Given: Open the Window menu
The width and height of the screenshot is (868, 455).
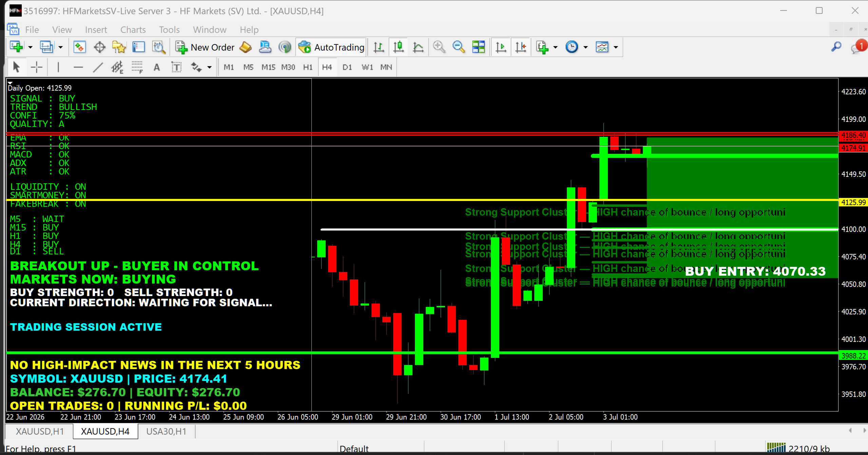Looking at the screenshot, I should pyautogui.click(x=210, y=30).
